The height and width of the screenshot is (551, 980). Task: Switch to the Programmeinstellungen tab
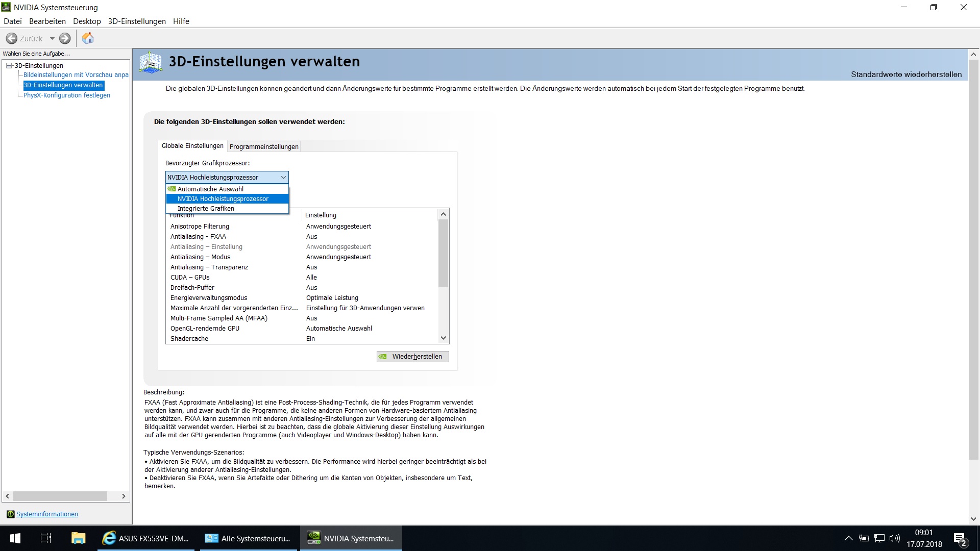coord(264,146)
